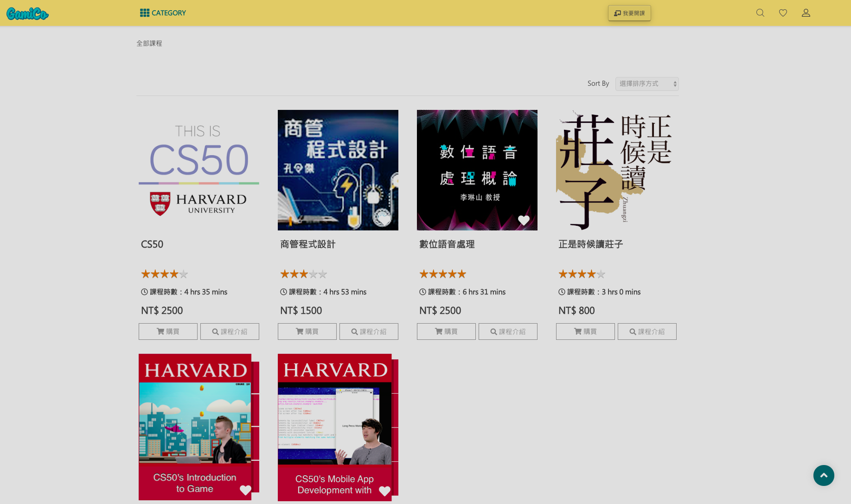Screen dimensions: 851x504
Task: Open the 數位語音處理概論 course thumbnail
Action: [477, 170]
